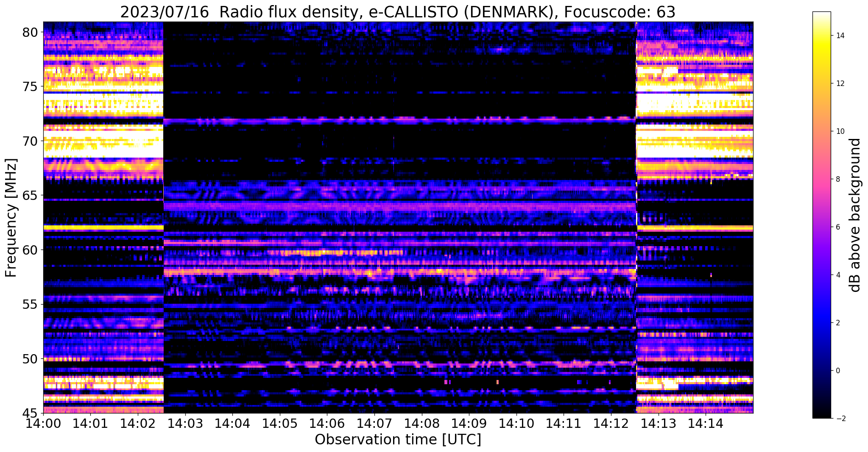Image resolution: width=868 pixels, height=452 pixels.
Task: Click the colorbar tick value 6
Action: [837, 227]
